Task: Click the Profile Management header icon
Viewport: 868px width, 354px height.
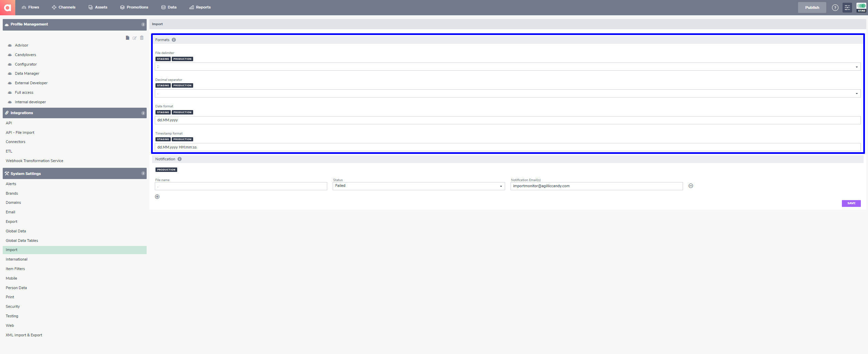Action: (7, 24)
